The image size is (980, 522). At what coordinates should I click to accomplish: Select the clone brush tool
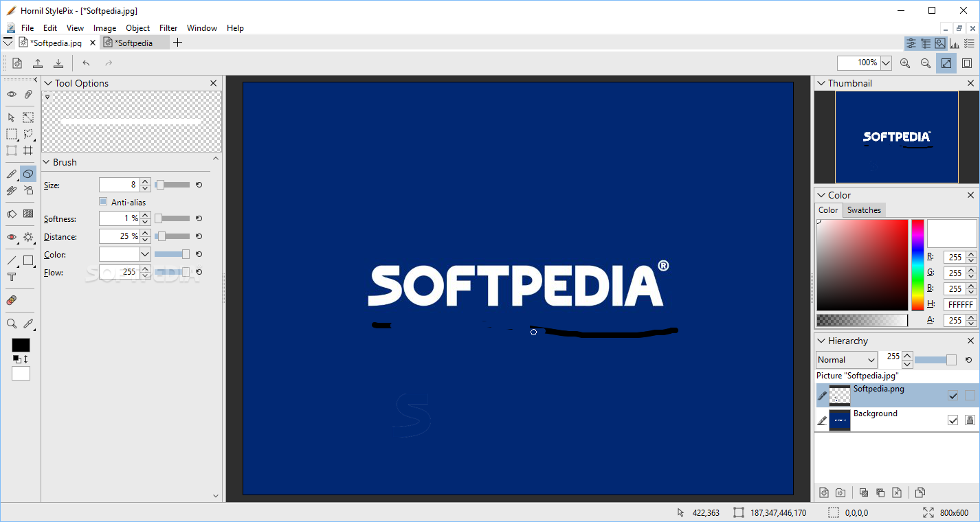12,190
